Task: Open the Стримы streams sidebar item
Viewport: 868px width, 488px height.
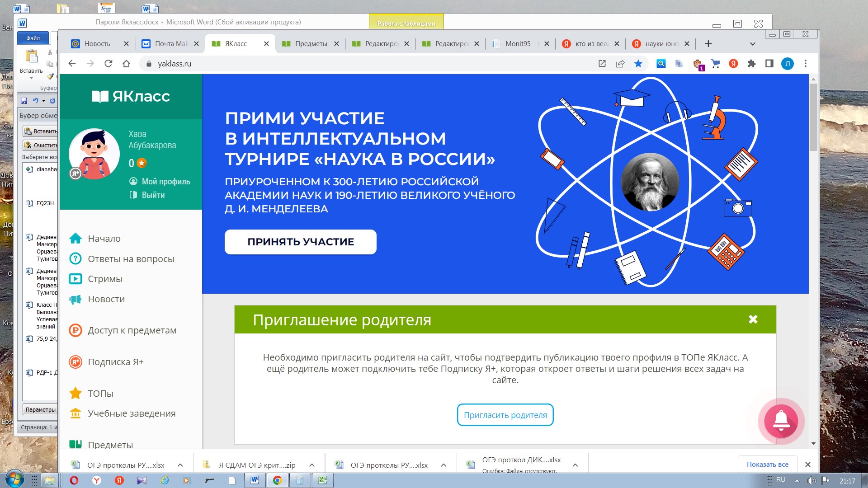Action: 104,279
